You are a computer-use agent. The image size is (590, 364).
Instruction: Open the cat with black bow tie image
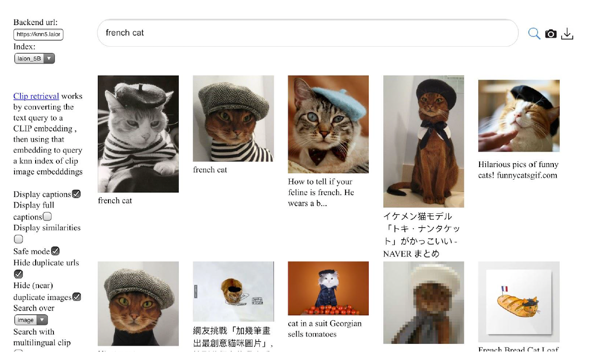423,142
